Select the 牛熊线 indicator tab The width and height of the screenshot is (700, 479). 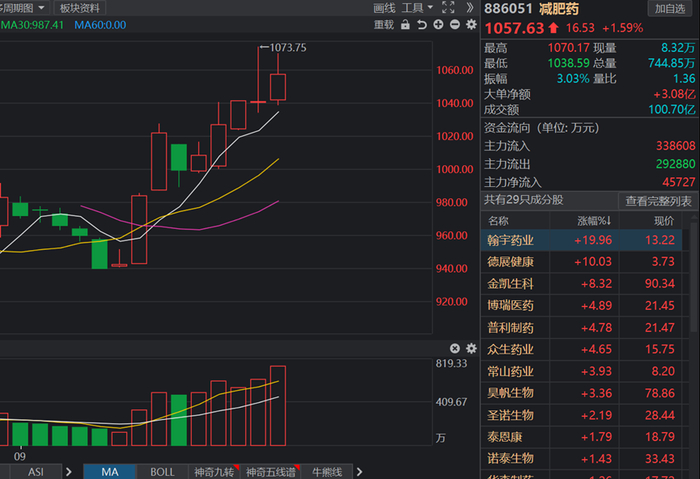point(327,472)
